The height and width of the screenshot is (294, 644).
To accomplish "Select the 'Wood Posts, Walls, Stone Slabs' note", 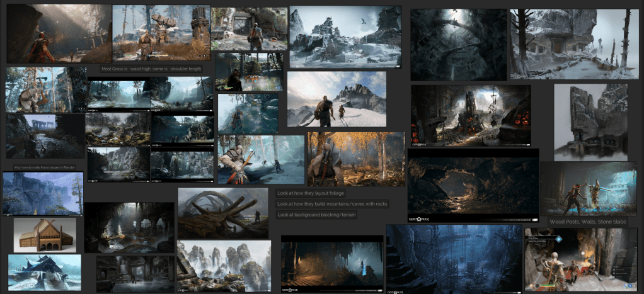I will [x=587, y=222].
